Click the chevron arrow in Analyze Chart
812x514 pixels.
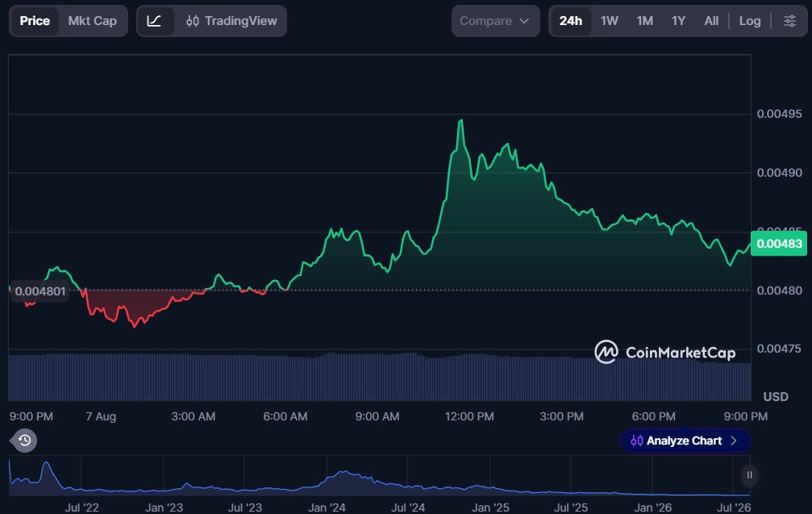tap(733, 441)
